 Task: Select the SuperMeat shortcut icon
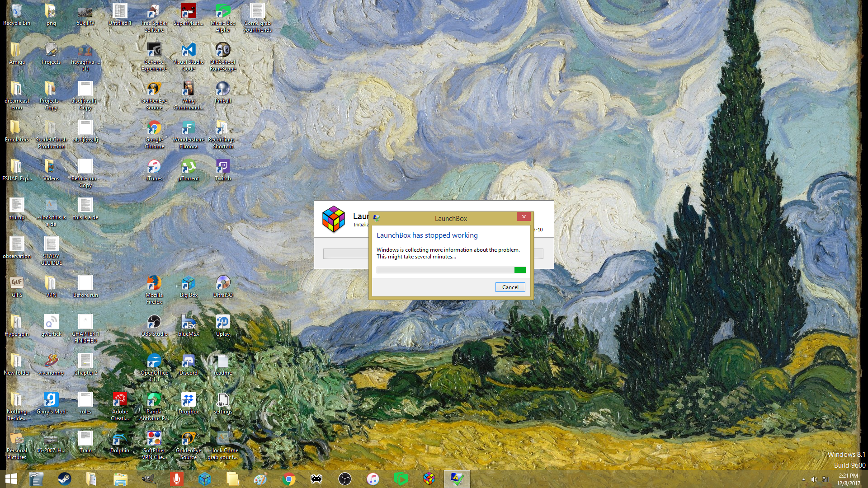coord(189,15)
